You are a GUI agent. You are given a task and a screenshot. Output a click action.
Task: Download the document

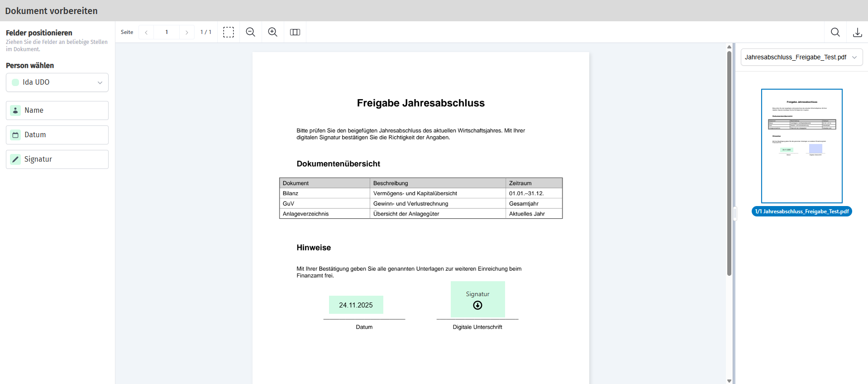858,32
